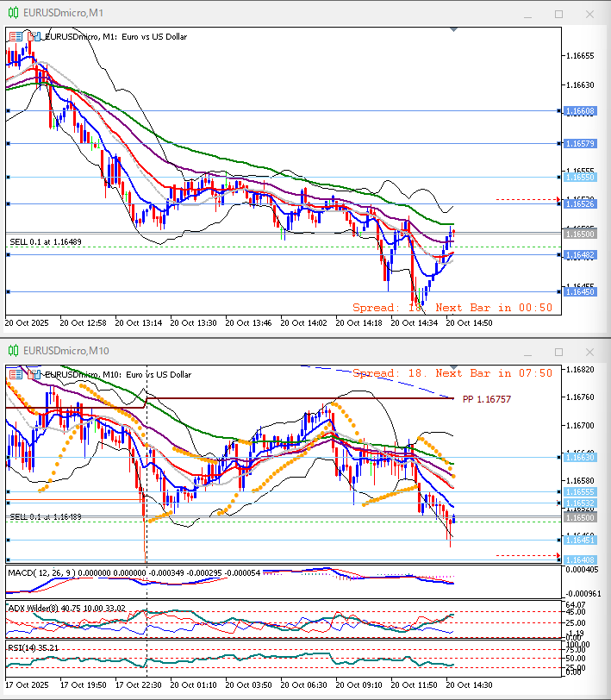
Task: Select the SELL 0.1 order label in M10 chart
Action: [46, 516]
